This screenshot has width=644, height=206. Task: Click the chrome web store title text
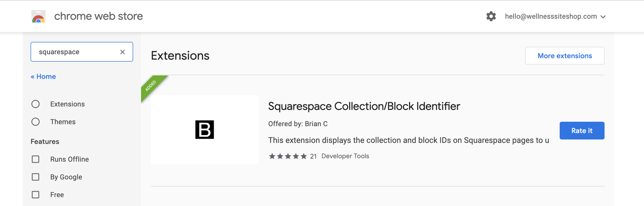pos(98,16)
